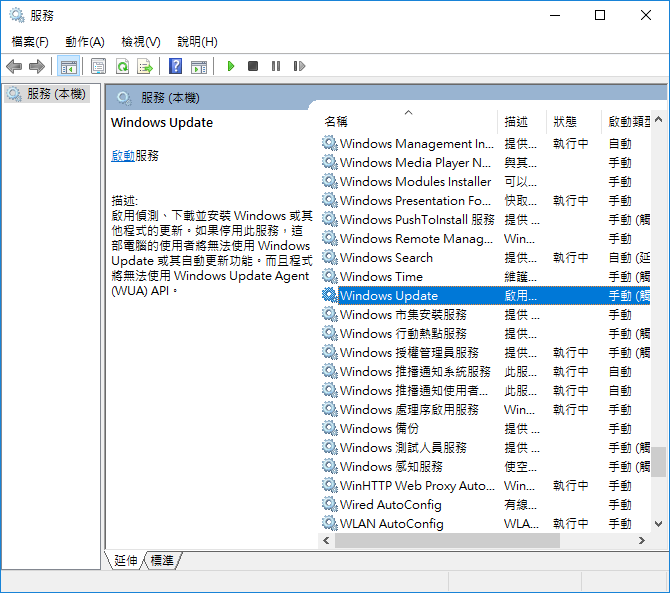670x593 pixels.
Task: Select Windows Management Instrumentation service row
Action: (486, 144)
